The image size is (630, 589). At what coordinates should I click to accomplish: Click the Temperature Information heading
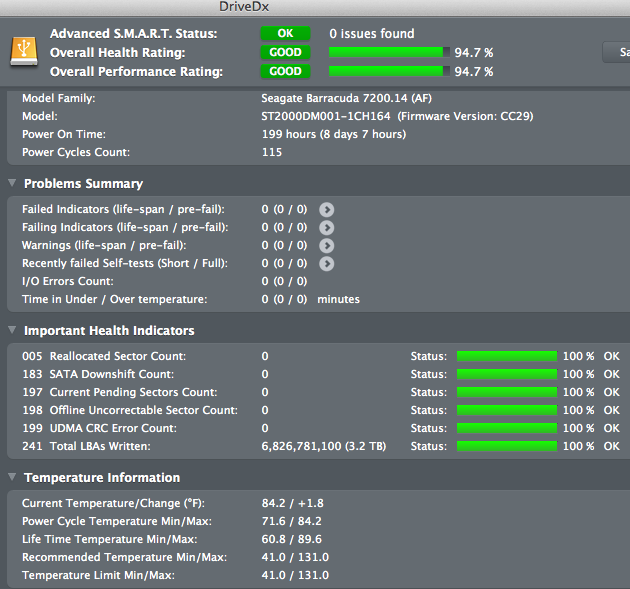tap(102, 478)
